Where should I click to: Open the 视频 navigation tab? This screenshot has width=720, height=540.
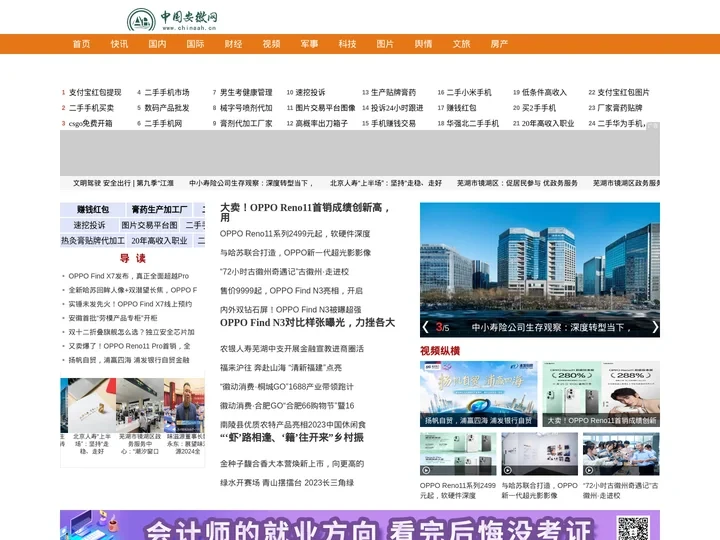271,44
